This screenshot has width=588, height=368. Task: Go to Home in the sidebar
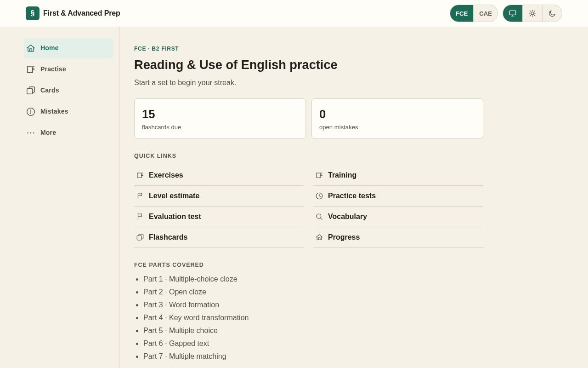[x=68, y=48]
